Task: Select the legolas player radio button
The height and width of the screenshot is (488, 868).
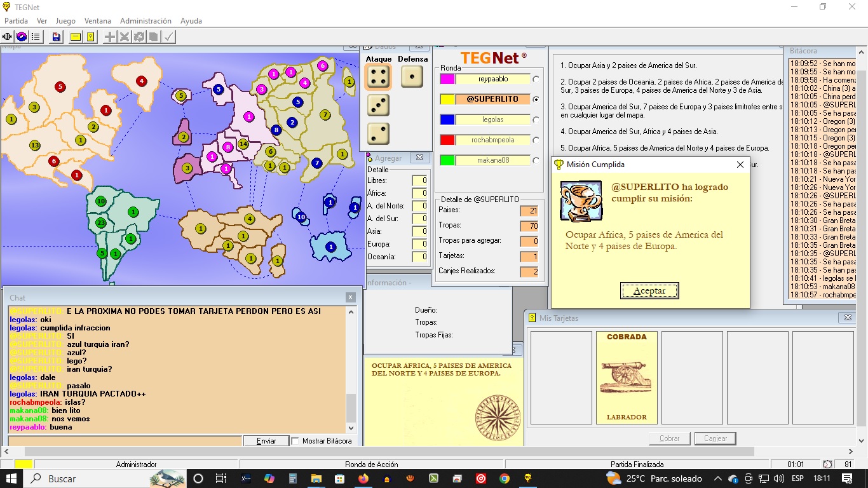Action: 536,120
